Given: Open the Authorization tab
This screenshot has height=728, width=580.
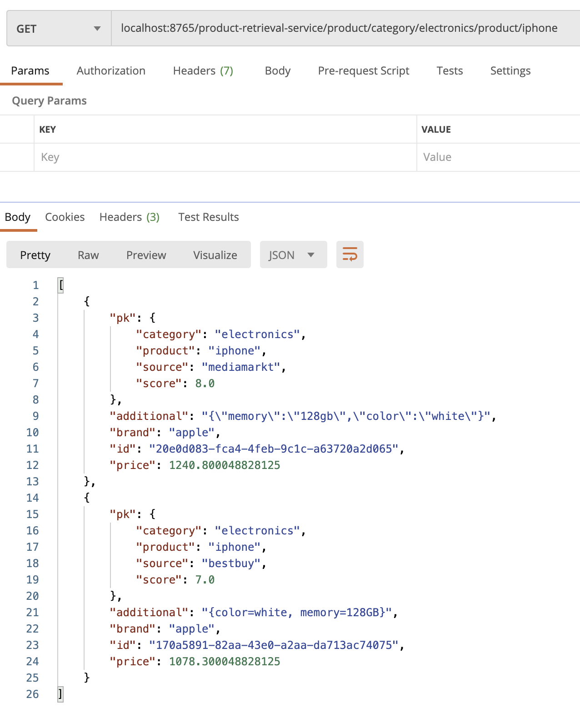Looking at the screenshot, I should click(111, 71).
